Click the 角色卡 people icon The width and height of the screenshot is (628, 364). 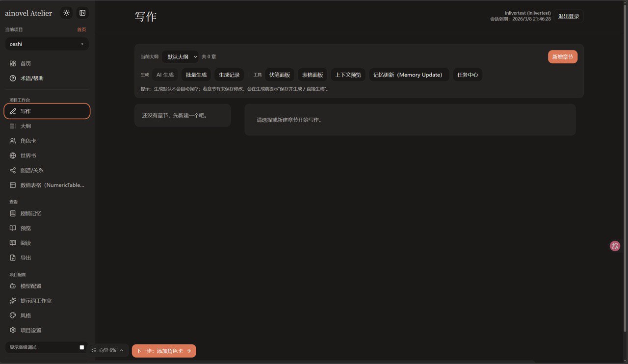pyautogui.click(x=13, y=141)
